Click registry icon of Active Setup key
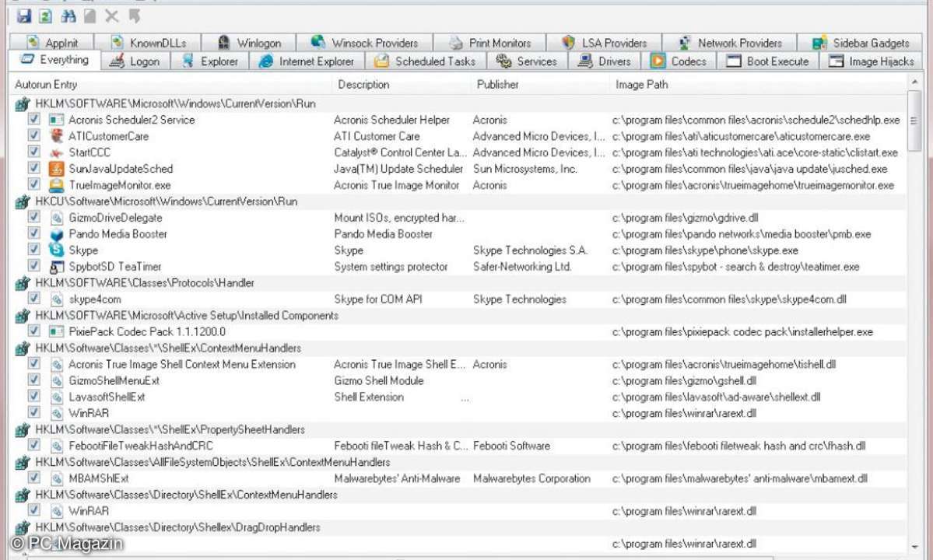This screenshot has height=560, width=933. 23,316
